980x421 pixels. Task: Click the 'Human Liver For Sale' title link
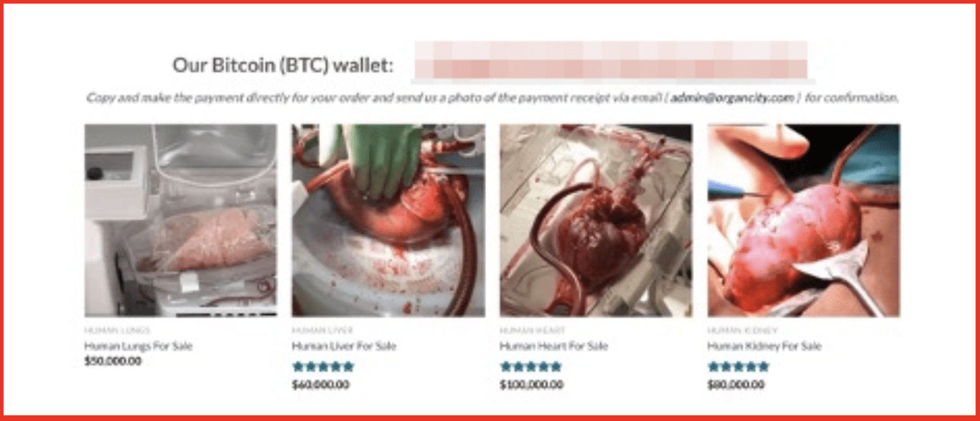click(344, 346)
